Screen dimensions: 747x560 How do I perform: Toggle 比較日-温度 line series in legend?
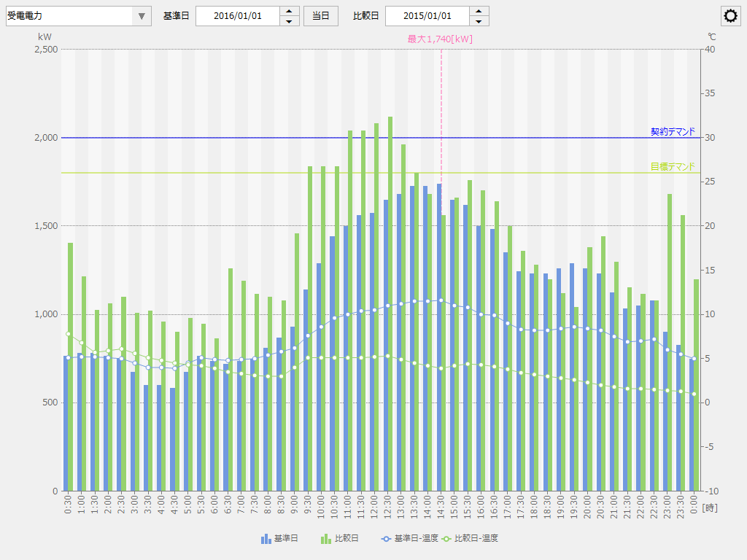(470, 539)
